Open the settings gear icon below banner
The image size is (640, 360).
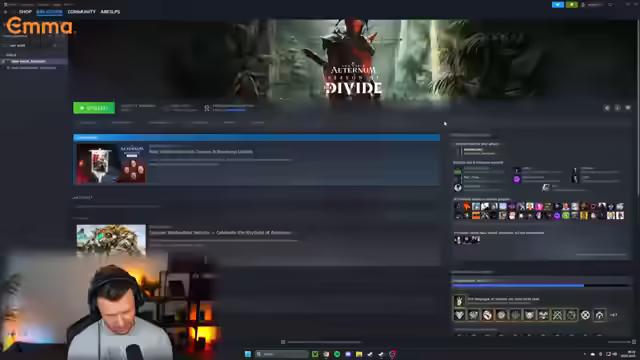tap(607, 108)
